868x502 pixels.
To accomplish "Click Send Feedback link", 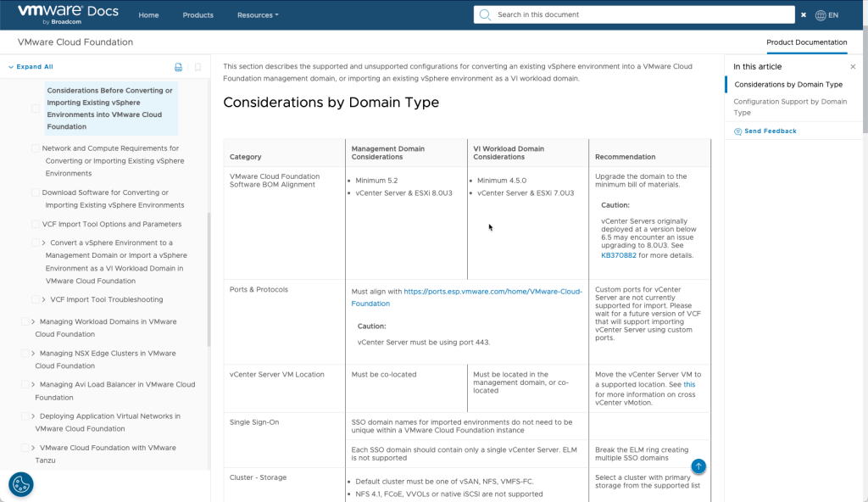I will [770, 131].
